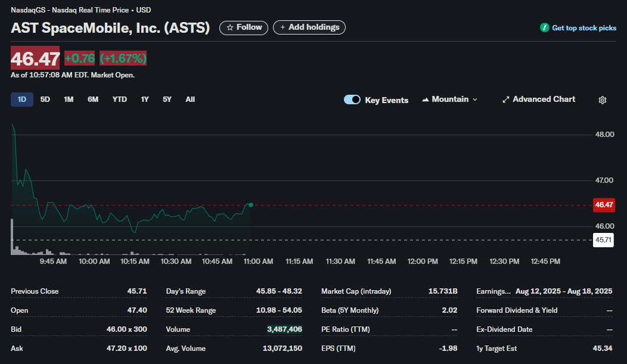Switch to the 5D range tab

pyautogui.click(x=45, y=99)
